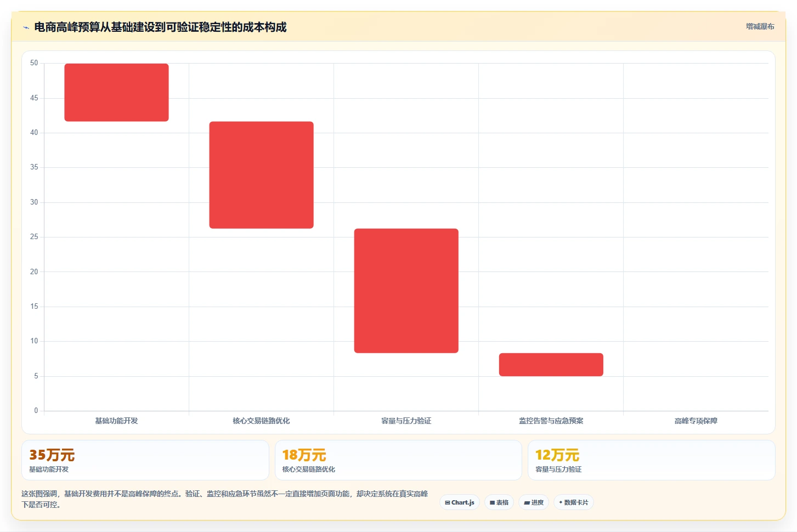Select the Chart.js tag chip
797x532 pixels.
(460, 502)
